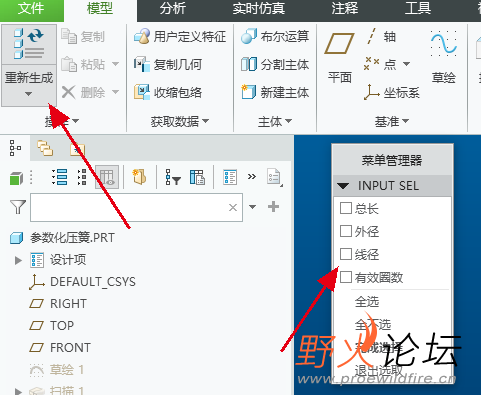The width and height of the screenshot is (481, 395).
Task: Expand the 设计项 tree node
Action: coord(18,260)
